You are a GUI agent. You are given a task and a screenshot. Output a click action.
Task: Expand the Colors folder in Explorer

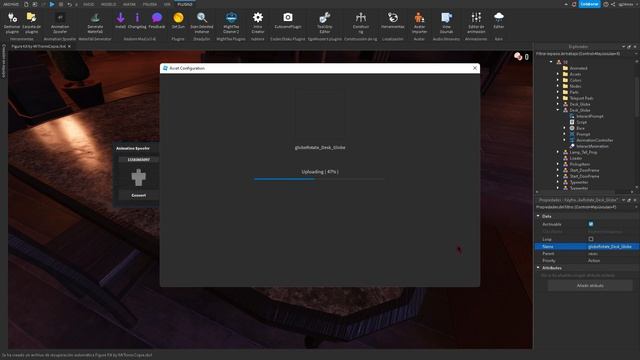pyautogui.click(x=558, y=80)
